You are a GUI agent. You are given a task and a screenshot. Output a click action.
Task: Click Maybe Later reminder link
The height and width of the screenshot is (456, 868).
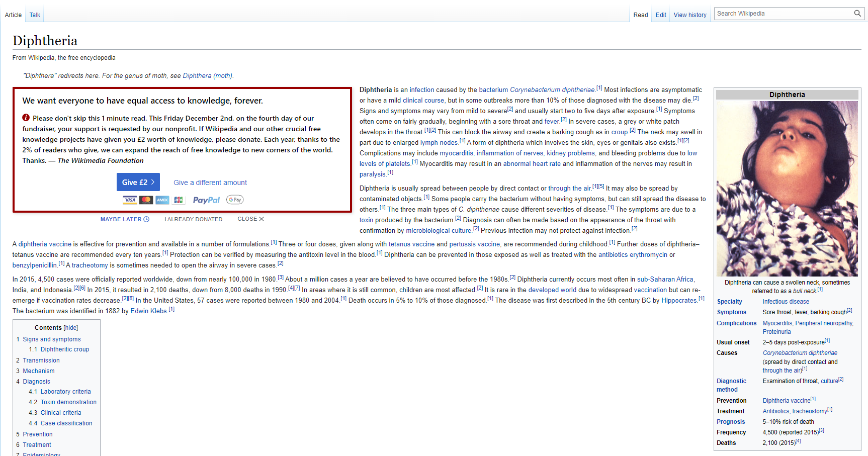tap(125, 219)
